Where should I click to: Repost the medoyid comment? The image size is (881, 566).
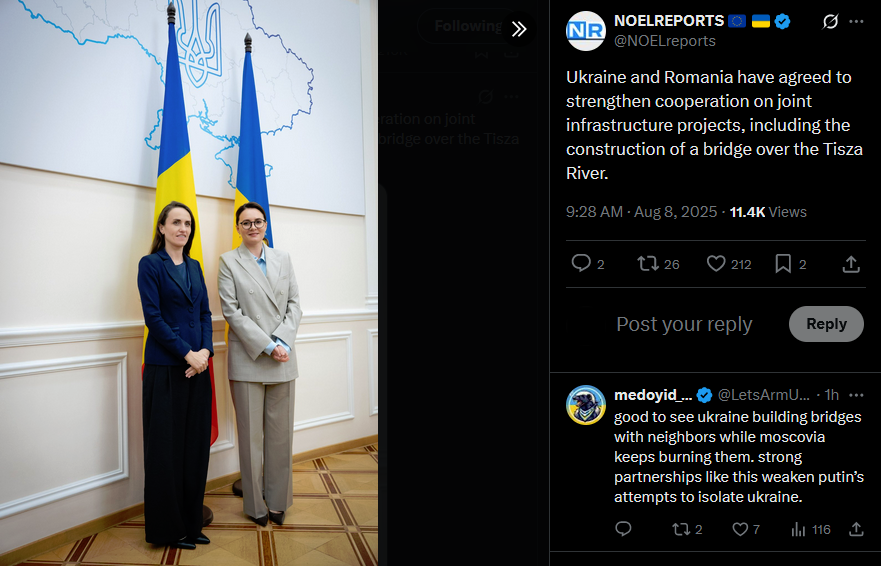687,529
